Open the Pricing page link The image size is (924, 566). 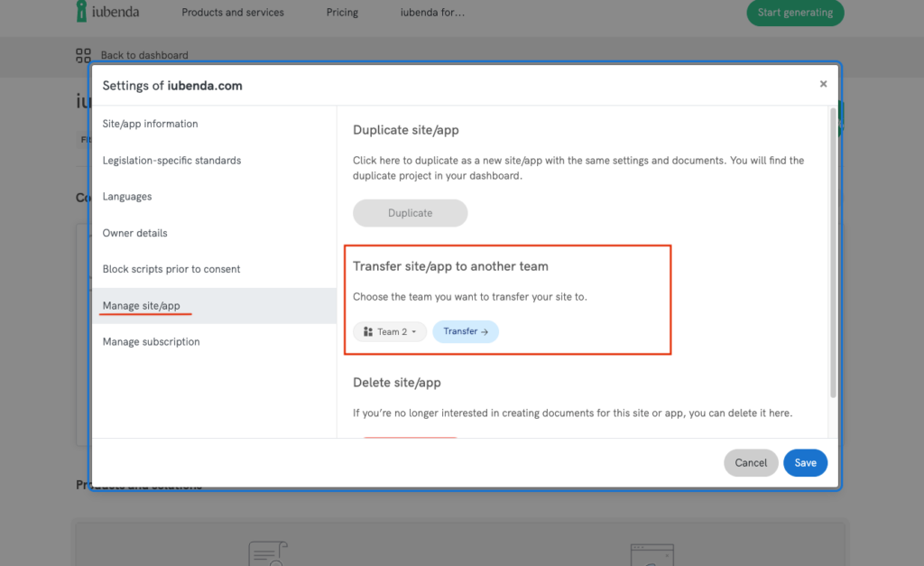(x=342, y=13)
